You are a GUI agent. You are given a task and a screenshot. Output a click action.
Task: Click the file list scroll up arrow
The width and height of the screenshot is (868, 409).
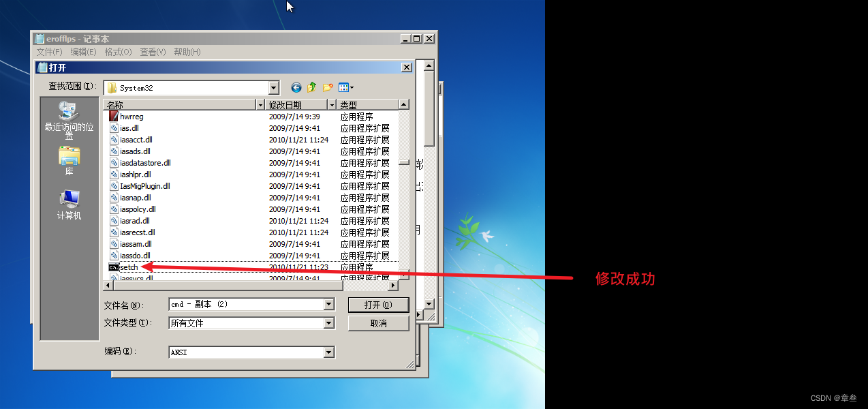tap(404, 105)
